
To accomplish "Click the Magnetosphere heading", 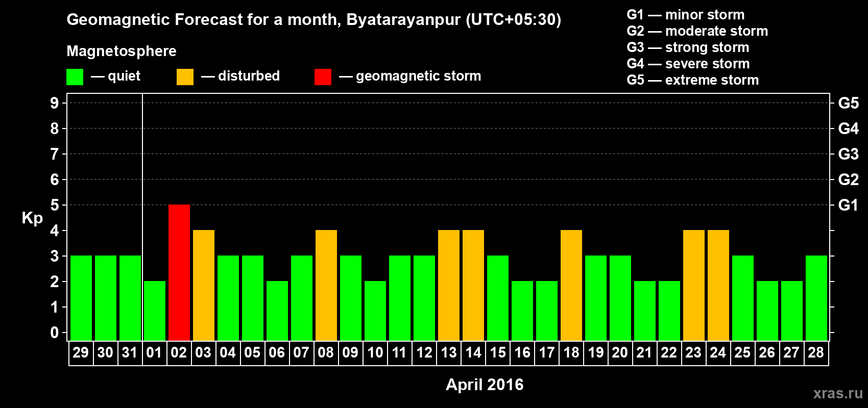I will 122,51.
